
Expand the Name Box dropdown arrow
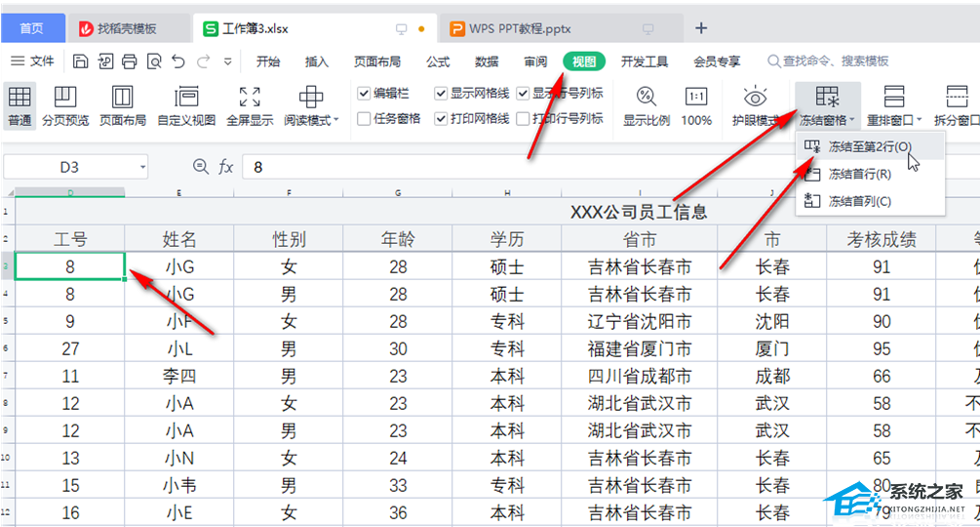pos(142,167)
